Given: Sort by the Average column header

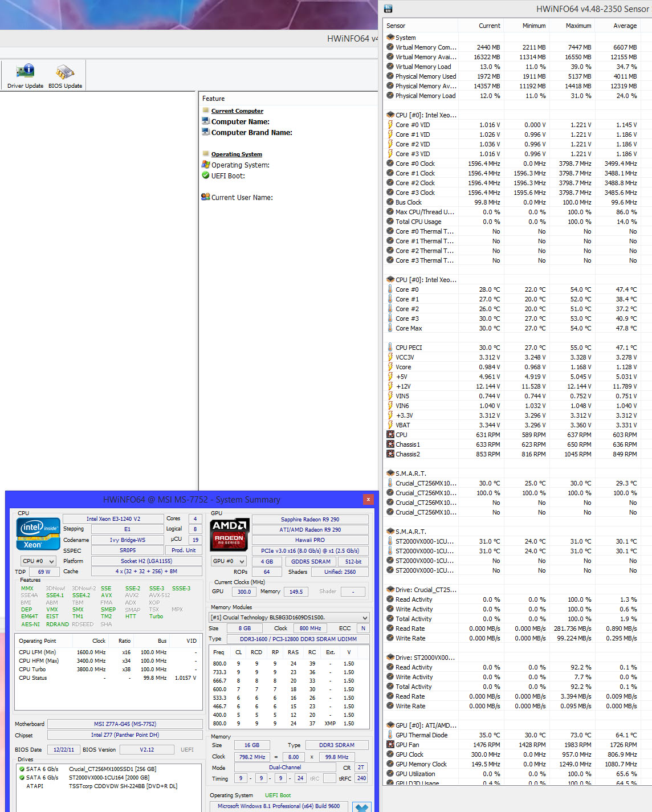Looking at the screenshot, I should click(x=617, y=26).
